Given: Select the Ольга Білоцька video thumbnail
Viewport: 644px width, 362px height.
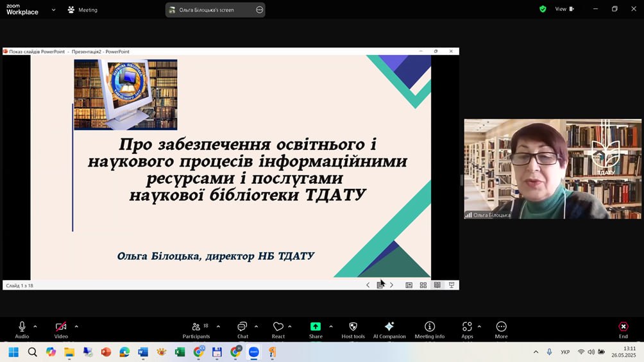Looking at the screenshot, I should [552, 169].
